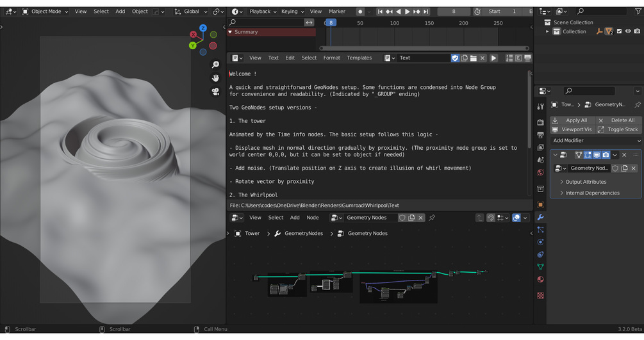Toggle the Collection exclude checkbox
The image size is (644, 340).
tap(619, 31)
